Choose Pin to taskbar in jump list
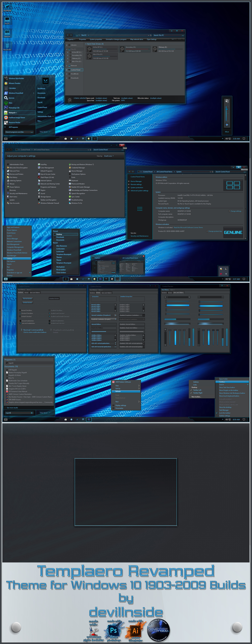Image resolution: width=252 pixels, height=644 pixels. click(x=61, y=270)
